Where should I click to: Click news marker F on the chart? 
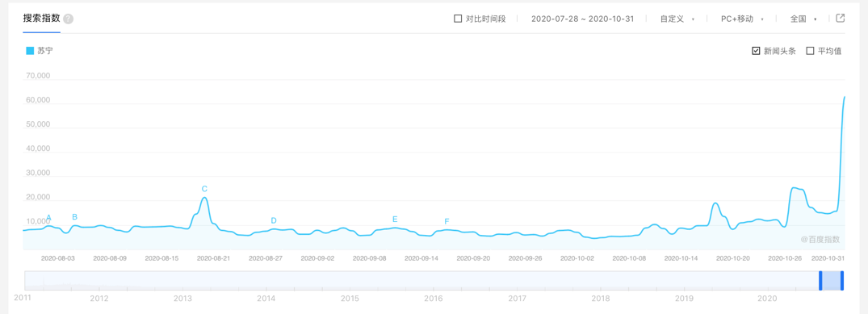point(447,221)
